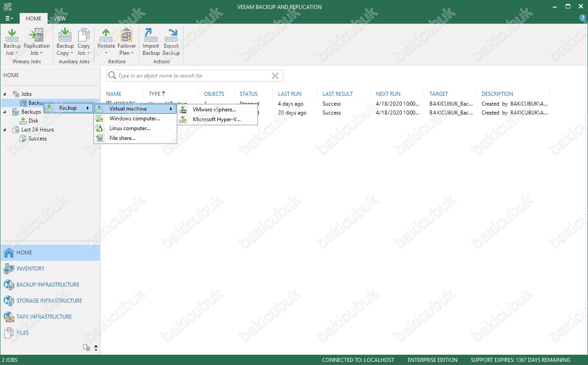Image resolution: width=588 pixels, height=365 pixels.
Task: Clear the search field with X
Action: click(275, 76)
